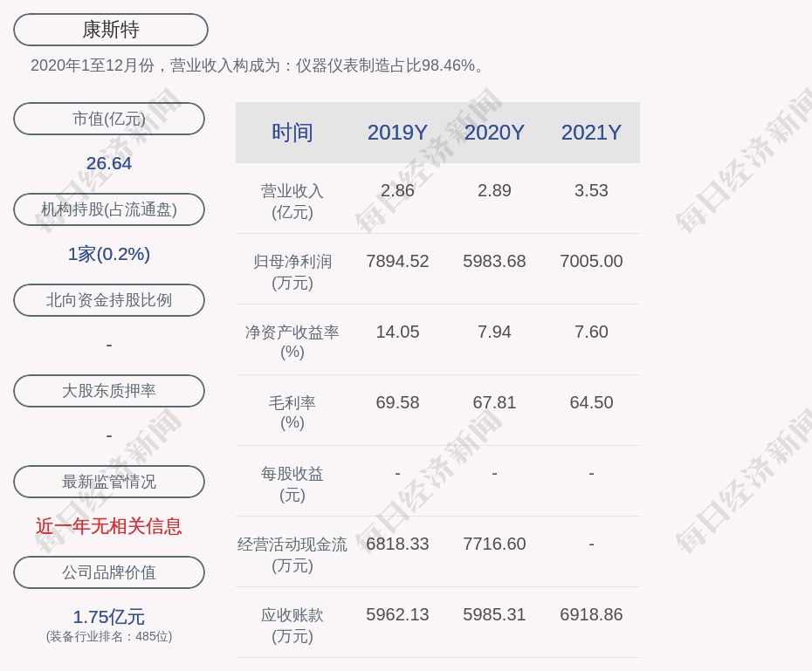
Task: Click the 经营活动现金流(万元) row label
Action: [292, 555]
